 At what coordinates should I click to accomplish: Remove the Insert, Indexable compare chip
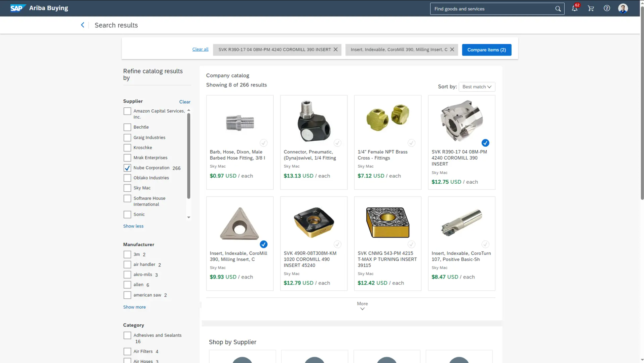(452, 49)
